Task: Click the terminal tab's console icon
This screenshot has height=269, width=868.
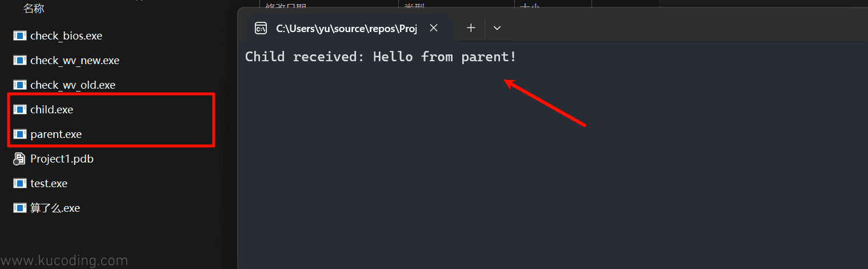Action: [x=261, y=28]
